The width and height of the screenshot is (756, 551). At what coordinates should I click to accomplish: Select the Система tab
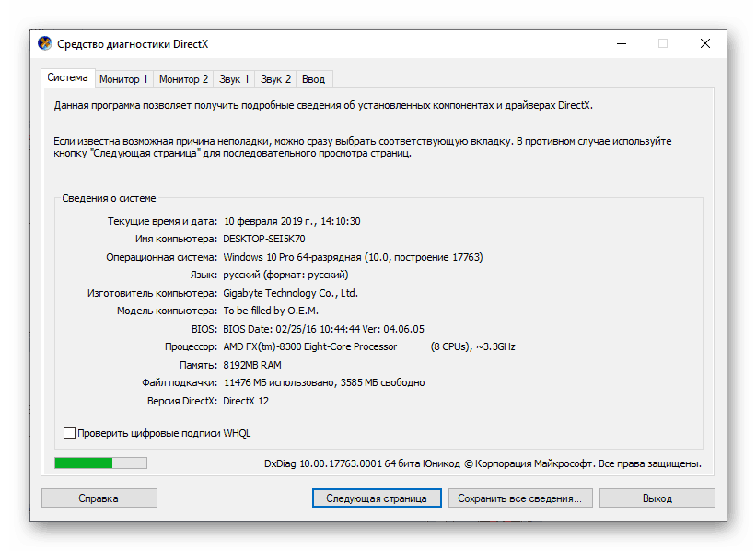67,77
